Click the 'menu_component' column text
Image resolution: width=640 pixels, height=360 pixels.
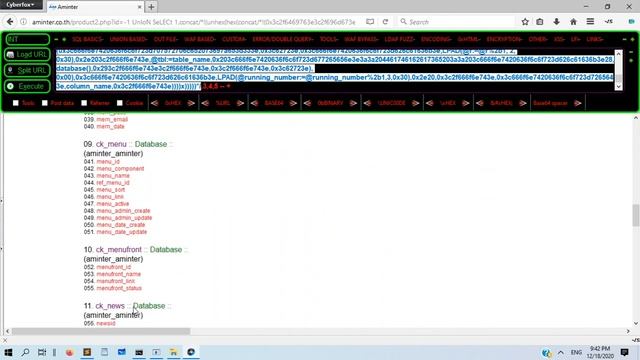(x=120, y=169)
